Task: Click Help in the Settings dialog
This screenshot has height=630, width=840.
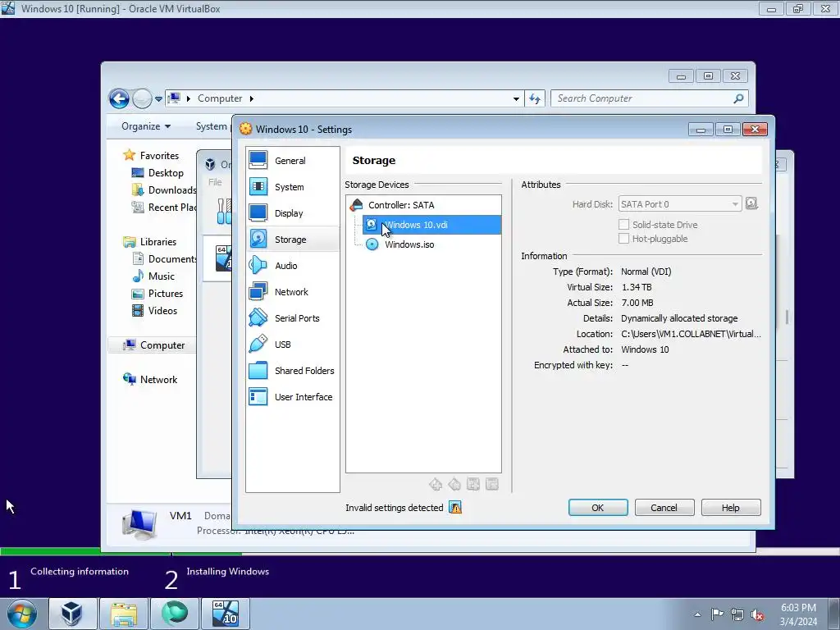Action: (731, 508)
